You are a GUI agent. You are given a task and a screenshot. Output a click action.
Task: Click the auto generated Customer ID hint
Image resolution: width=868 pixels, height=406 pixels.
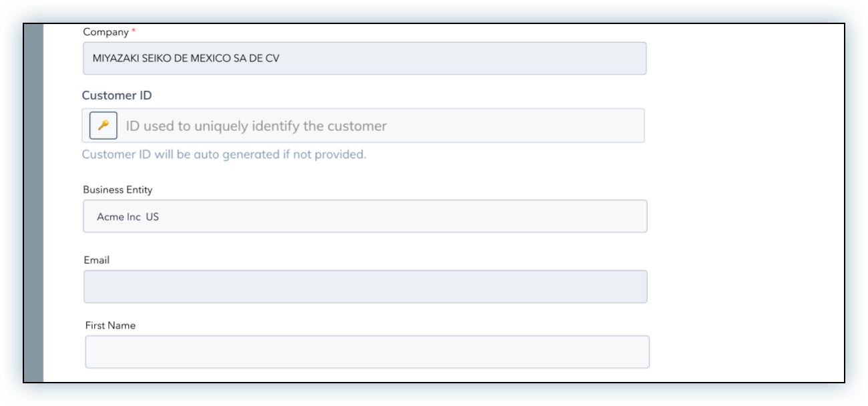224,154
